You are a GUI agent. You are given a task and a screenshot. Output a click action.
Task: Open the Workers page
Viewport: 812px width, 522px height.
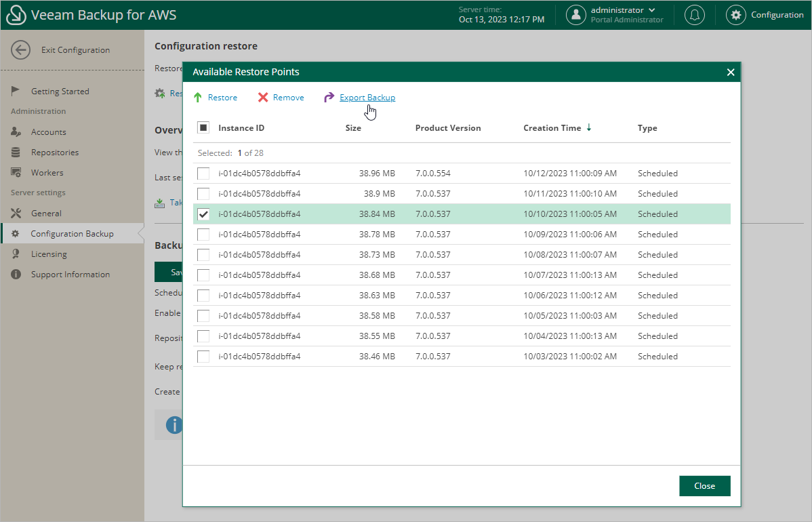[x=47, y=172]
